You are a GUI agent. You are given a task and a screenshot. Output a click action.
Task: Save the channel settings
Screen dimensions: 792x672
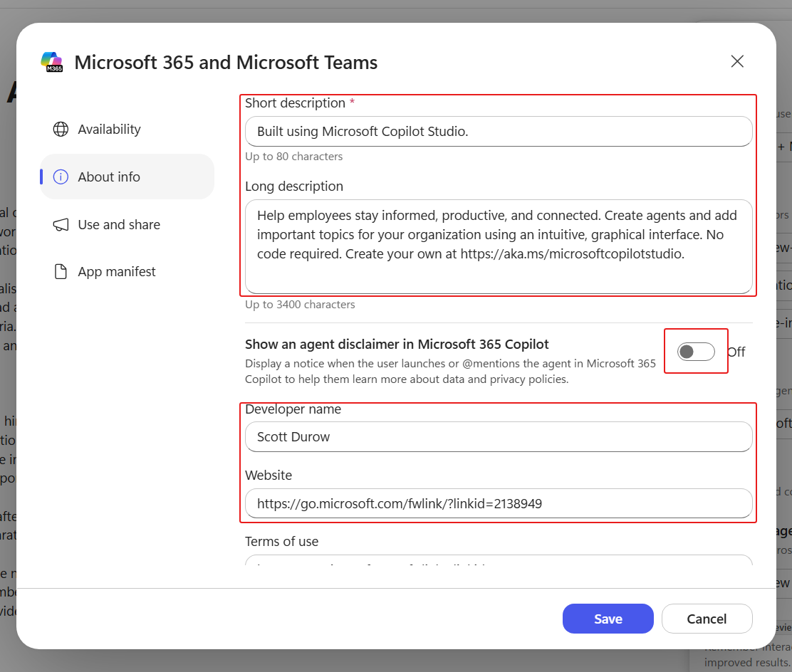click(608, 619)
